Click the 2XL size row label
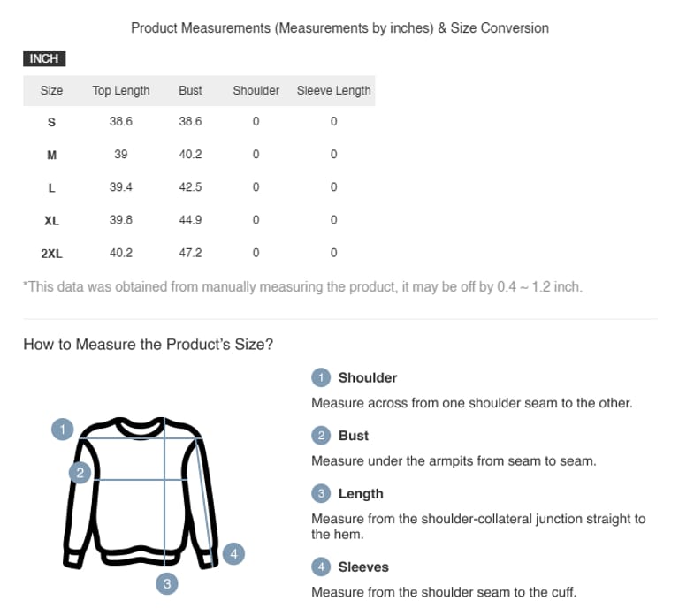Viewport: 679px width, 616px height. [51, 254]
